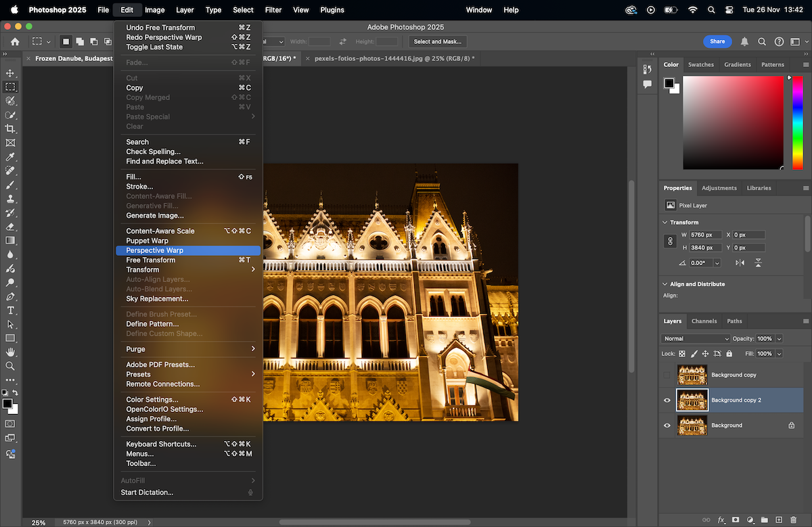This screenshot has height=527, width=812.
Task: Delete layer using trash icon
Action: [x=792, y=520]
